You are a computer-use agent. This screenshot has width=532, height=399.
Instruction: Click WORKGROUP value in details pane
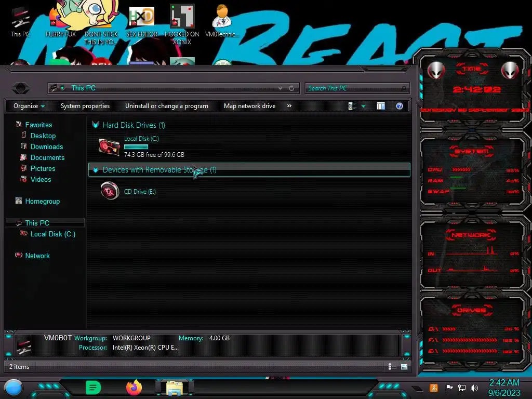coord(131,338)
